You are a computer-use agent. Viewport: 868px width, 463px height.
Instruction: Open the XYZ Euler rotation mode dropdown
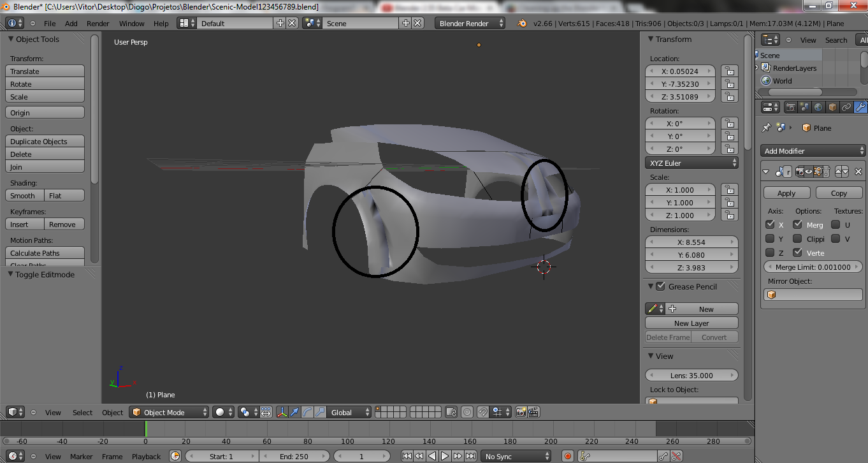pyautogui.click(x=691, y=163)
